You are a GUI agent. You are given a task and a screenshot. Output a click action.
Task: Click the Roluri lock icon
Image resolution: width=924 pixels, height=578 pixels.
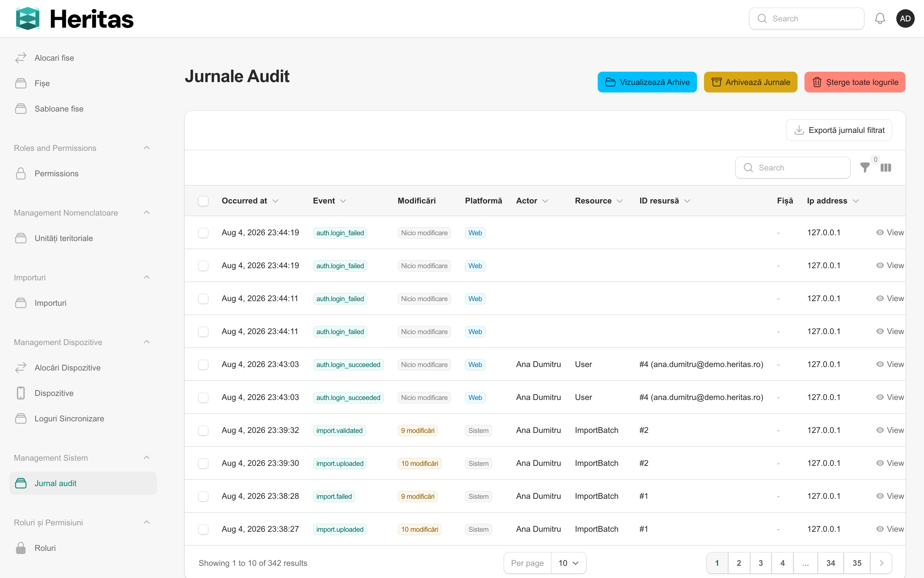coord(21,548)
